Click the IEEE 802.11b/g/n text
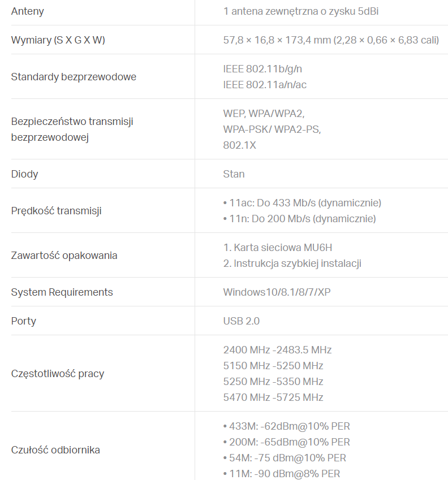448x480 pixels. [262, 69]
